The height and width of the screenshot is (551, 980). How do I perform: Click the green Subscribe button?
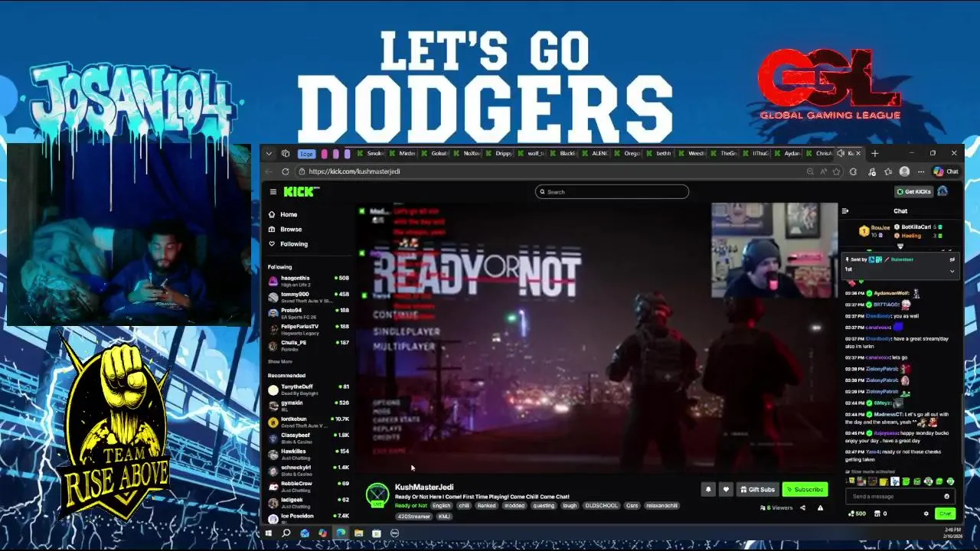tap(805, 490)
